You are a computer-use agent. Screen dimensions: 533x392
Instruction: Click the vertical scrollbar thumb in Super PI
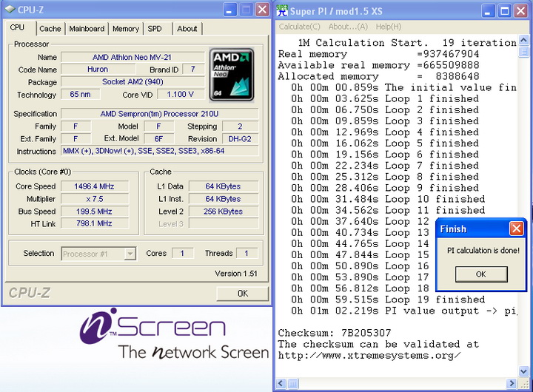pyautogui.click(x=524, y=52)
